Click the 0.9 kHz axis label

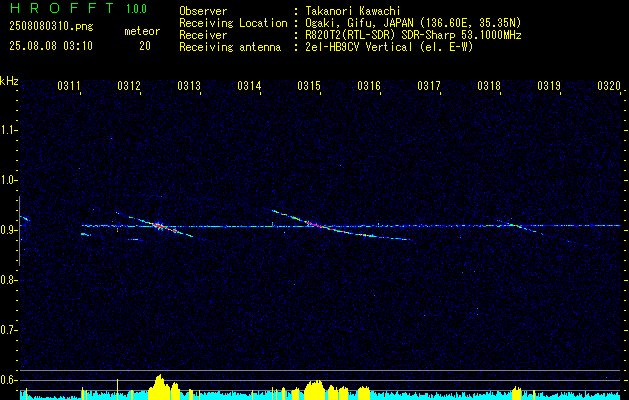point(8,230)
